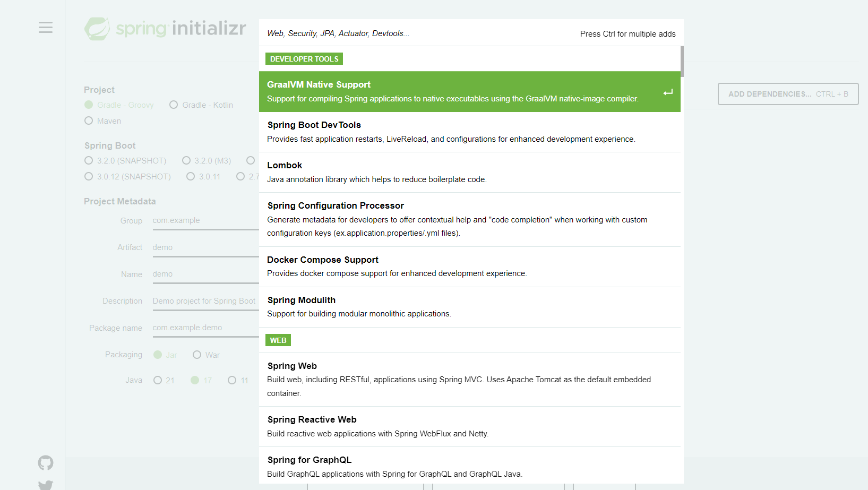Select Java 11
The height and width of the screenshot is (490, 868).
coord(238,381)
